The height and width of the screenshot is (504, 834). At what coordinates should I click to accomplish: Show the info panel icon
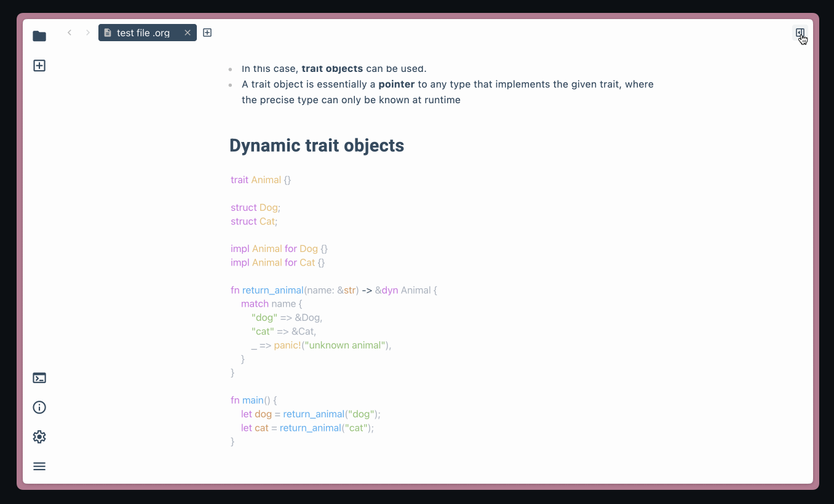click(39, 408)
